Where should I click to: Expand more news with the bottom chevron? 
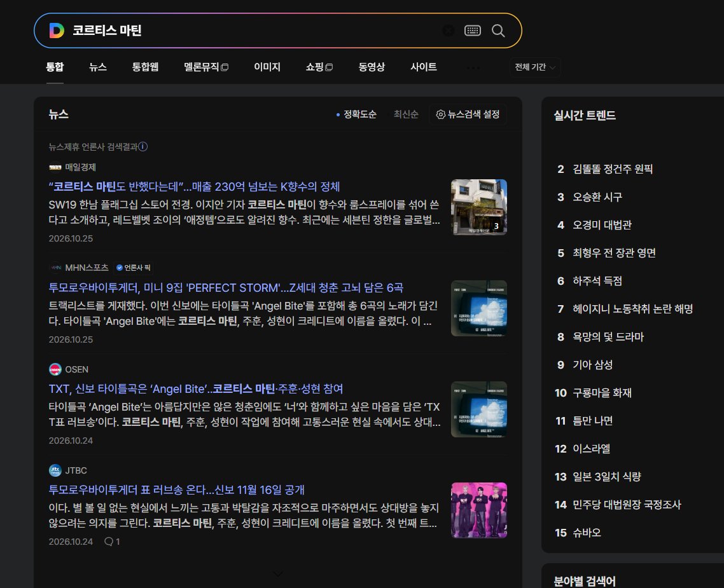277,573
